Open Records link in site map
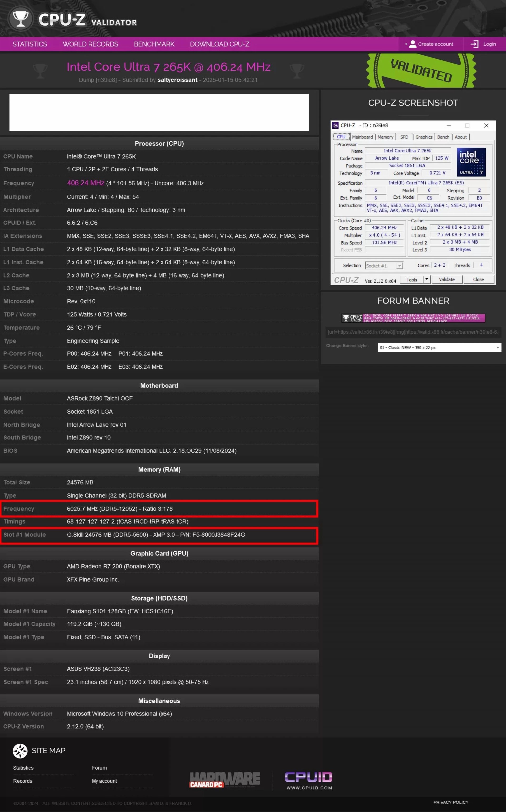Screen dimensions: 506x812 (x=23, y=781)
